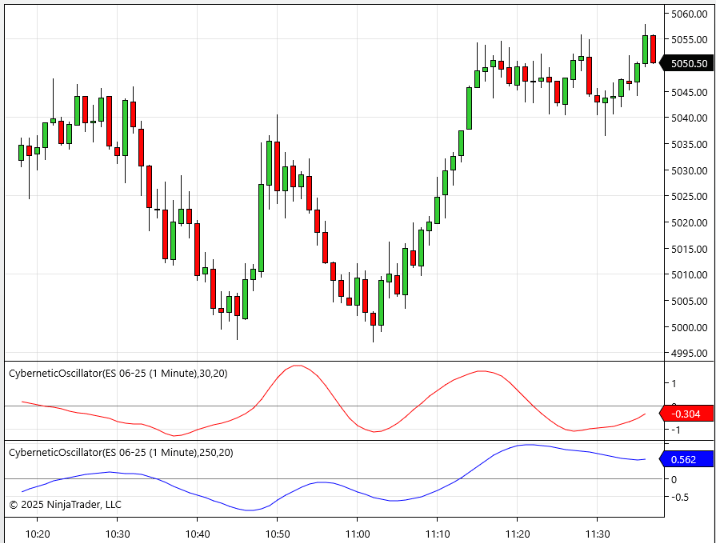The height and width of the screenshot is (543, 716).
Task: Click the 10:30 time axis label
Action: click(118, 533)
